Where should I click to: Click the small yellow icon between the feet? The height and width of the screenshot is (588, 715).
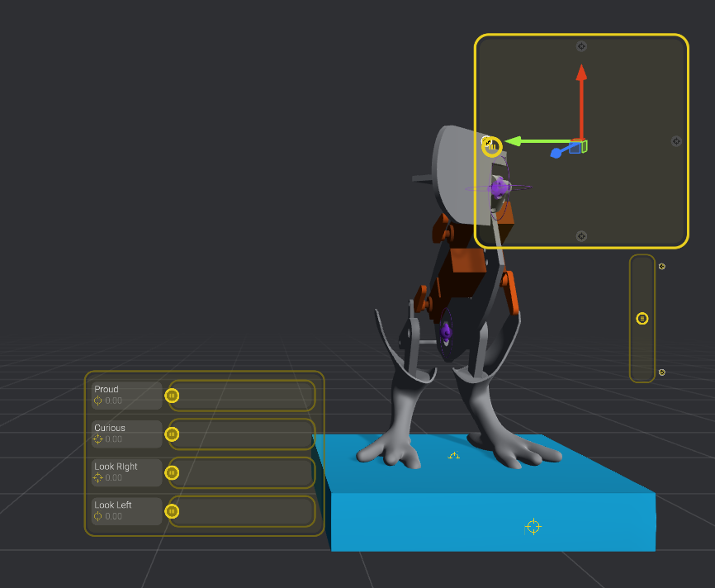coord(454,455)
